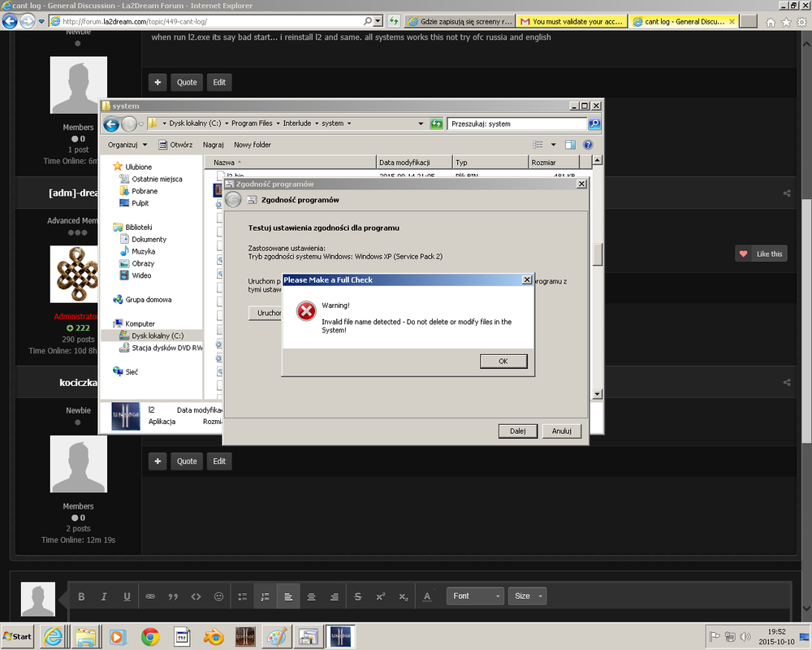Launch Blender from the taskbar
Image resolution: width=812 pixels, height=650 pixels.
pos(213,636)
